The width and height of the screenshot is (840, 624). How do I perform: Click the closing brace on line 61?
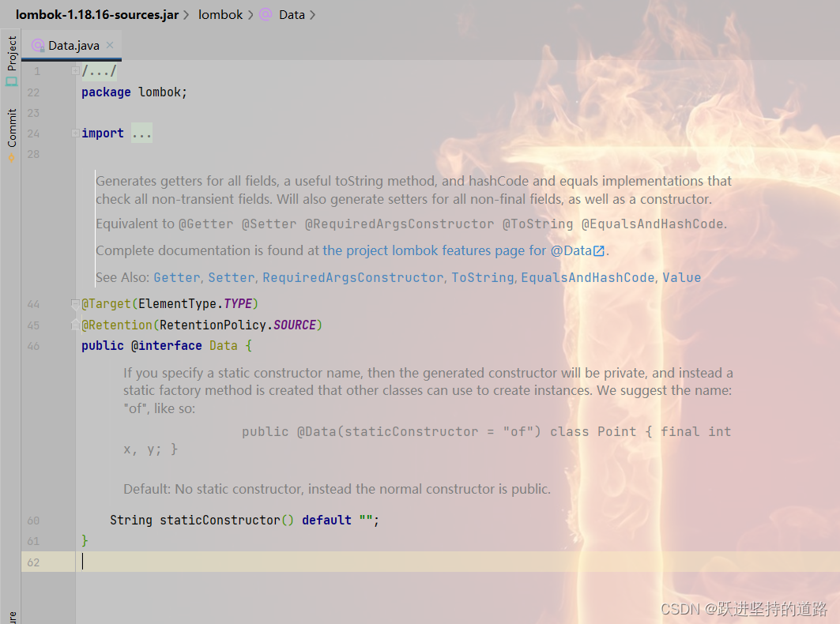(85, 541)
